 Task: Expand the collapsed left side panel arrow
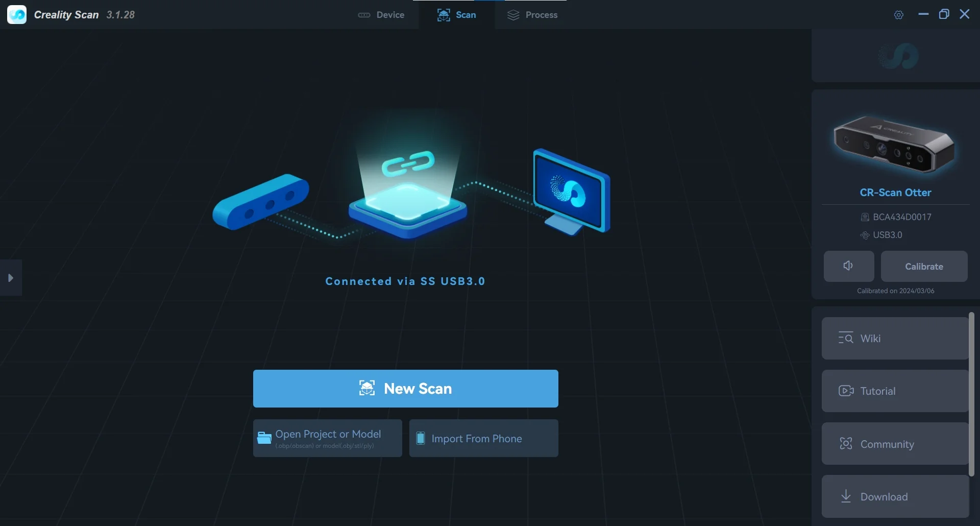(11, 278)
